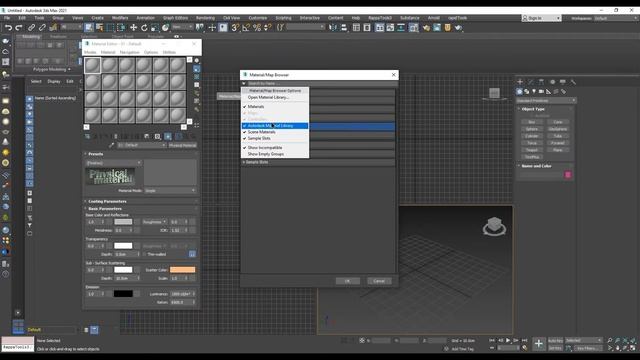The width and height of the screenshot is (640, 360).
Task: Toggle Autodesk Material Library menu option
Action: click(275, 126)
